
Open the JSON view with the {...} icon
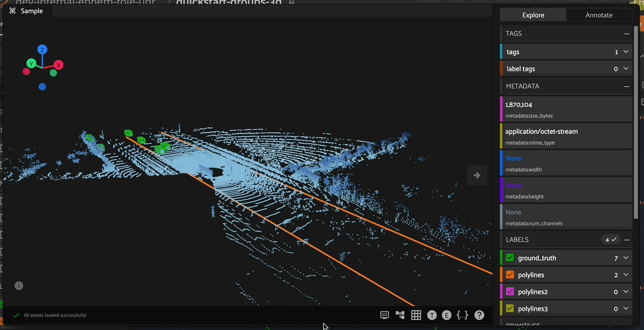(x=462, y=315)
